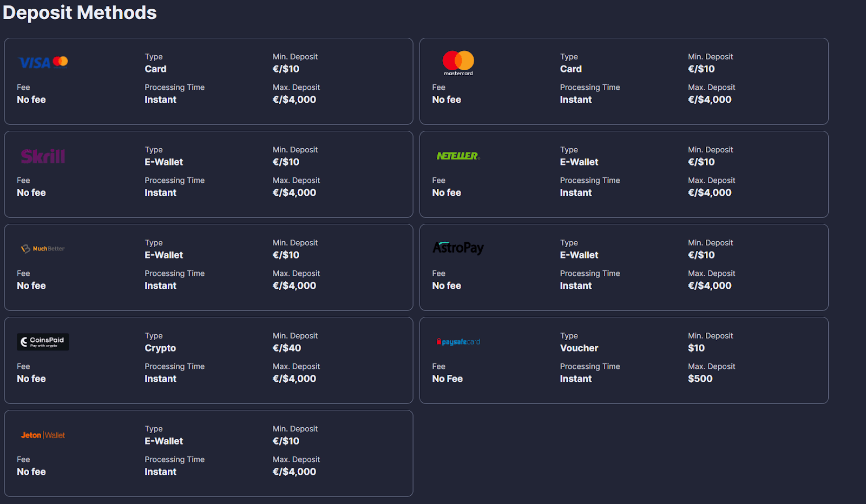Choose the AstroPay logo

(458, 248)
